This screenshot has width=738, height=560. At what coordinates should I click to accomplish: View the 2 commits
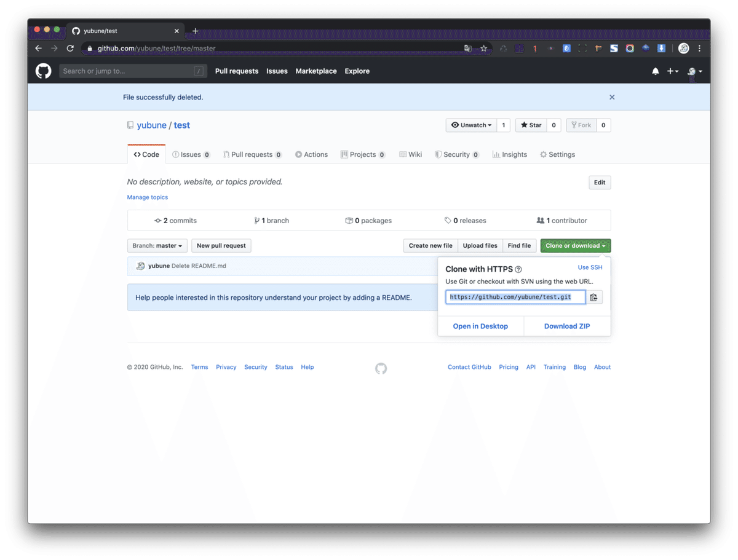tap(175, 221)
